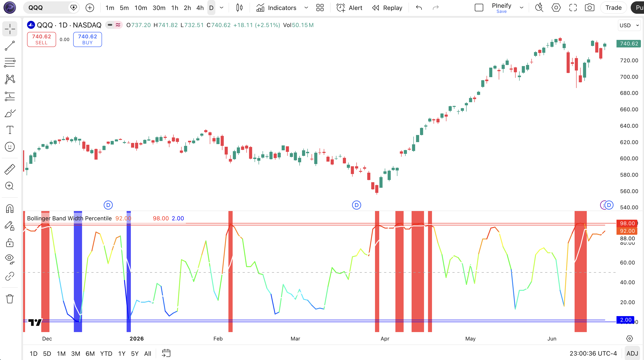644x360 pixels.
Task: Enter fullscreen mode
Action: (x=573, y=8)
